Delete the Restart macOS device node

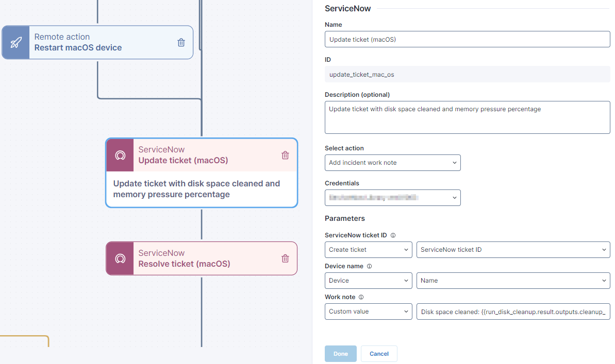tap(181, 43)
